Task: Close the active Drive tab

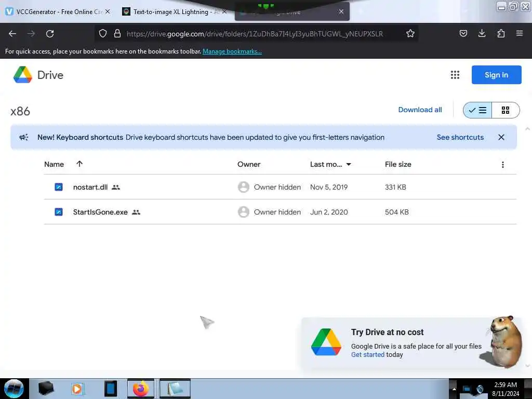Action: point(341,11)
